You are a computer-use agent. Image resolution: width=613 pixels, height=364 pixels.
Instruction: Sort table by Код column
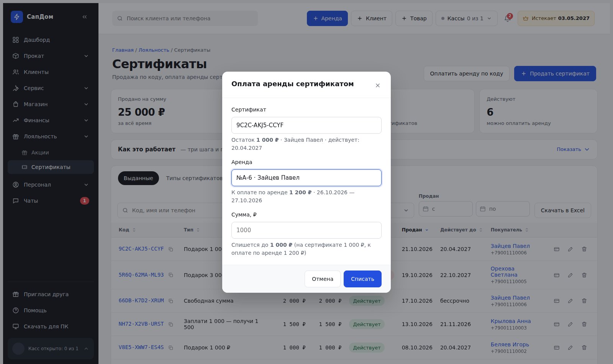(127, 230)
